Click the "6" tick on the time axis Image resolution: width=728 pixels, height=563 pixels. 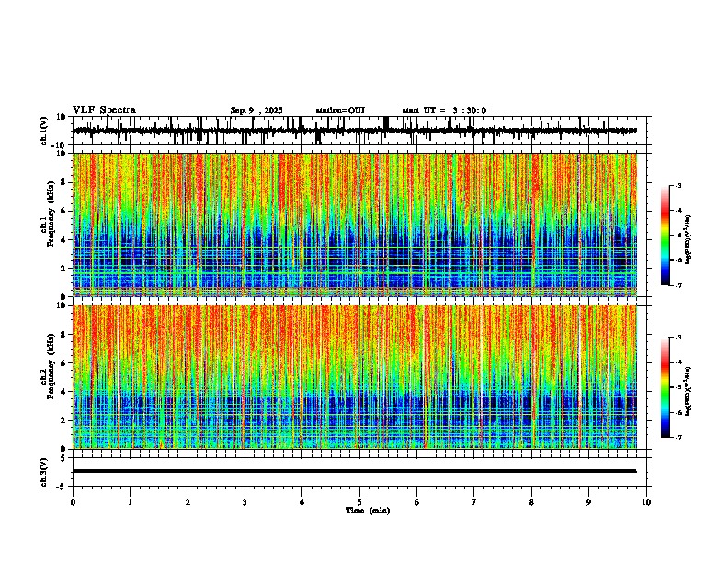coord(417,502)
